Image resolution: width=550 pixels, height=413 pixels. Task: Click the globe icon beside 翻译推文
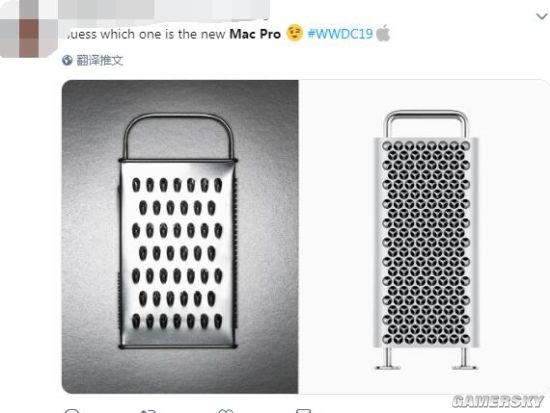point(67,60)
